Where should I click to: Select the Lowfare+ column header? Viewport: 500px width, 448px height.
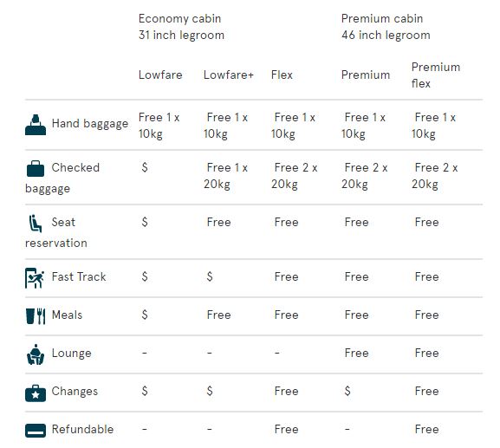pos(229,75)
